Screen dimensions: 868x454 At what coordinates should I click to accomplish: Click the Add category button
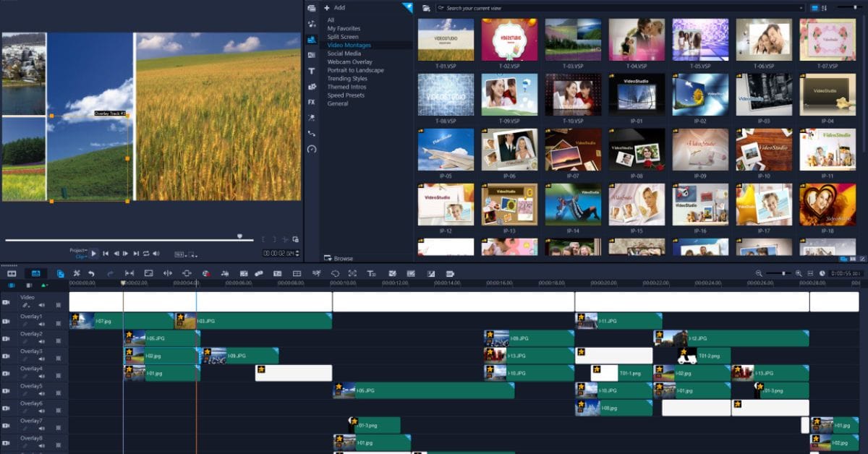(x=334, y=7)
